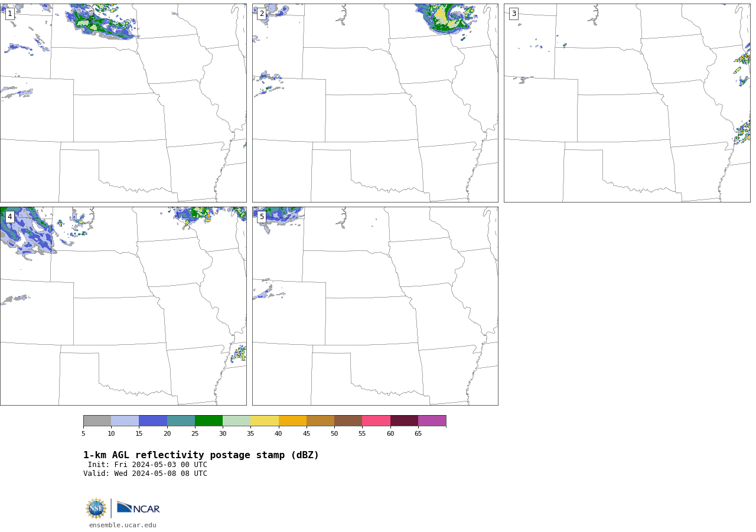
Task: Click the NSF logo icon
Action: tap(96, 508)
